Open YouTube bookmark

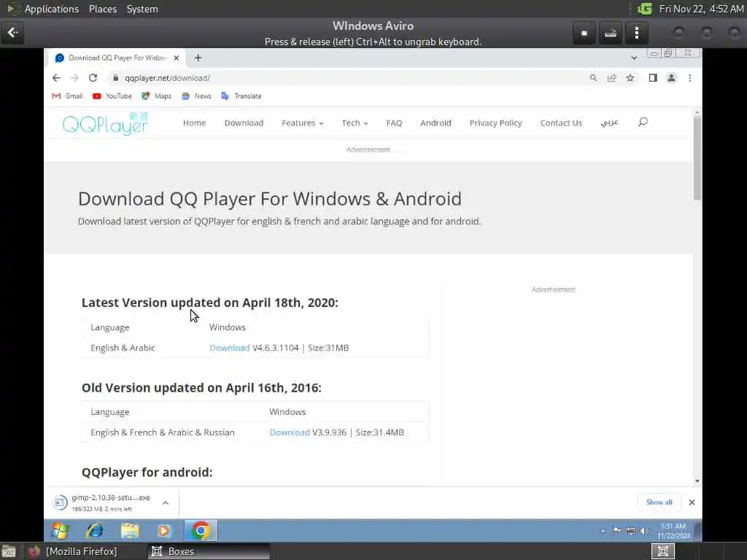point(112,96)
